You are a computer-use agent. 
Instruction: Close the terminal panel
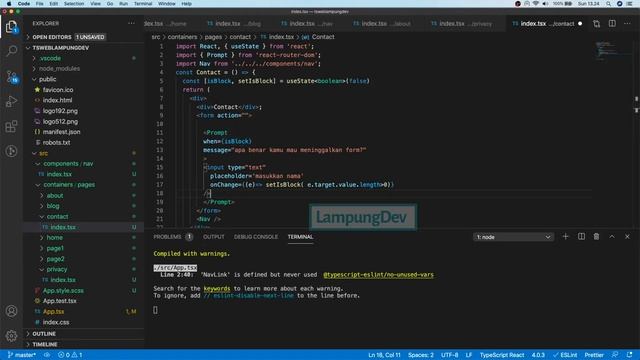tap(627, 237)
